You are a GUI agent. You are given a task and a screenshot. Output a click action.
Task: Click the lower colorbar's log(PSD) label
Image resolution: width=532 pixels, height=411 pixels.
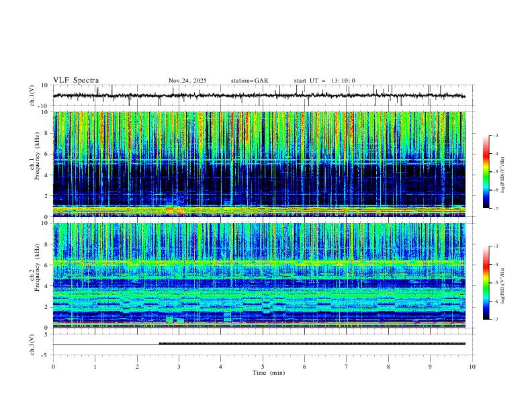502,285
